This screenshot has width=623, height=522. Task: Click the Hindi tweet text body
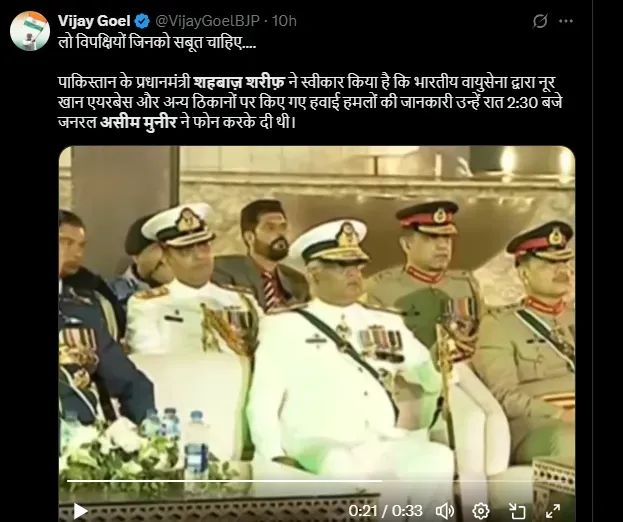click(310, 102)
